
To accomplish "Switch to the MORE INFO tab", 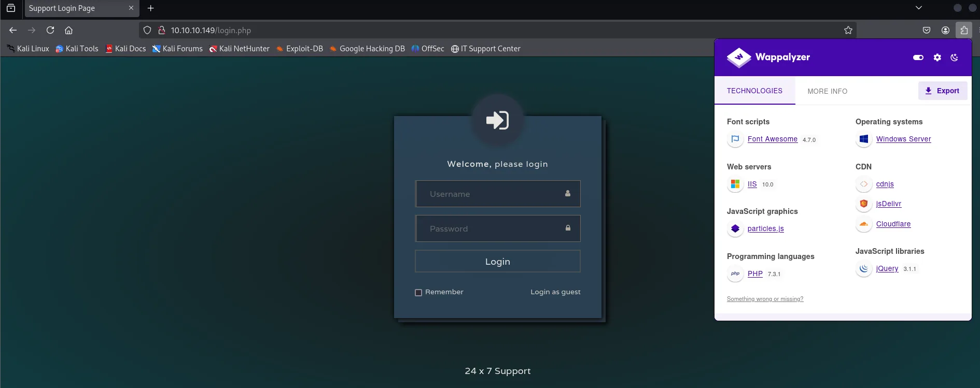I will point(828,91).
